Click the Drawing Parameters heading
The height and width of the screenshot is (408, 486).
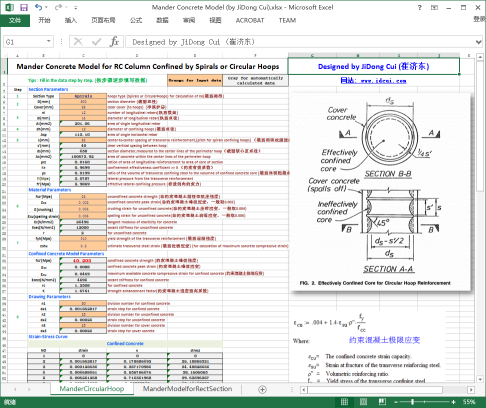pyautogui.click(x=49, y=296)
